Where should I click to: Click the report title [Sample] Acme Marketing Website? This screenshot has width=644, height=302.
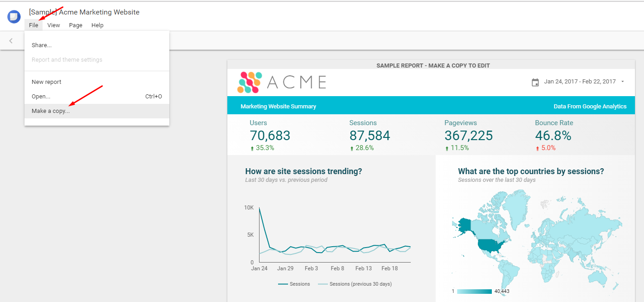tap(84, 12)
